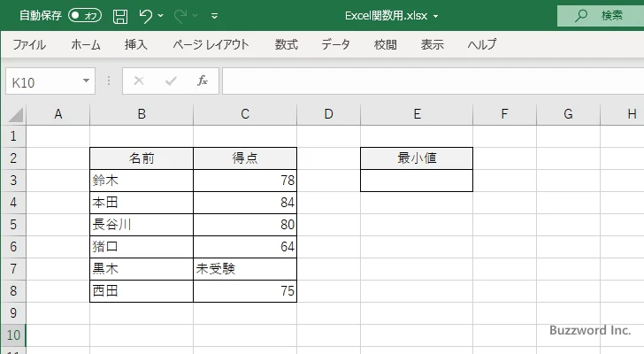The height and width of the screenshot is (354, 644).
Task: Select column E header
Action: (x=417, y=114)
